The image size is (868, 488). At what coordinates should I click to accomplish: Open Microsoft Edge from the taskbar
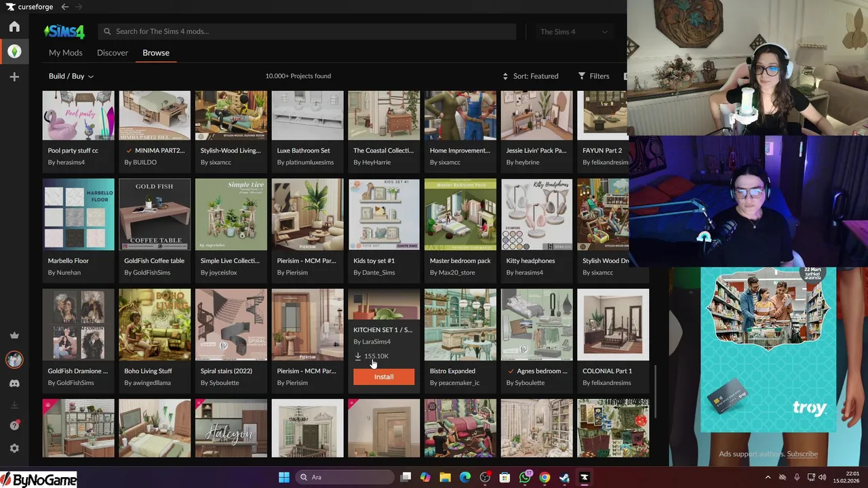pyautogui.click(x=465, y=477)
